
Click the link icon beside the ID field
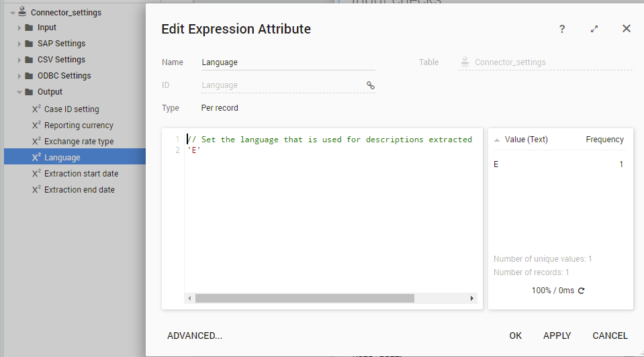tap(370, 85)
